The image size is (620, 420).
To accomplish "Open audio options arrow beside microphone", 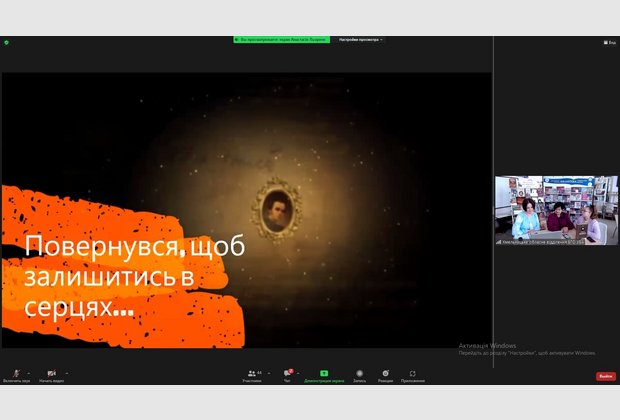I will 28,373.
